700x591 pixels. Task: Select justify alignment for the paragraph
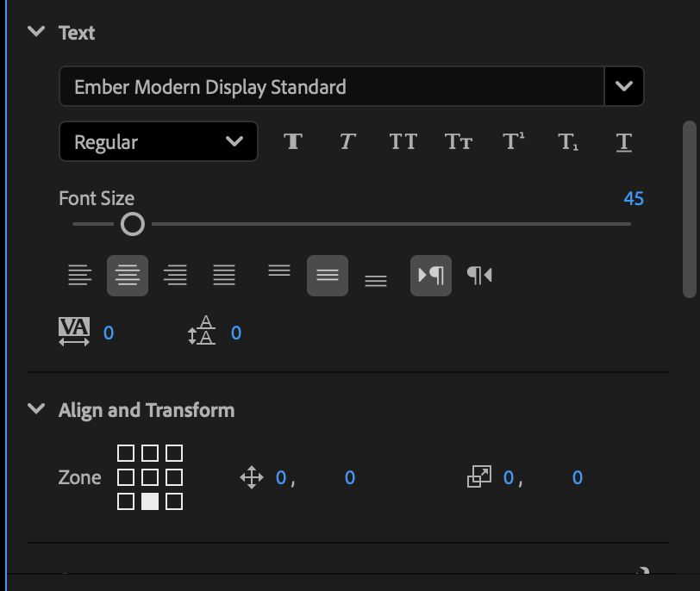[224, 275]
